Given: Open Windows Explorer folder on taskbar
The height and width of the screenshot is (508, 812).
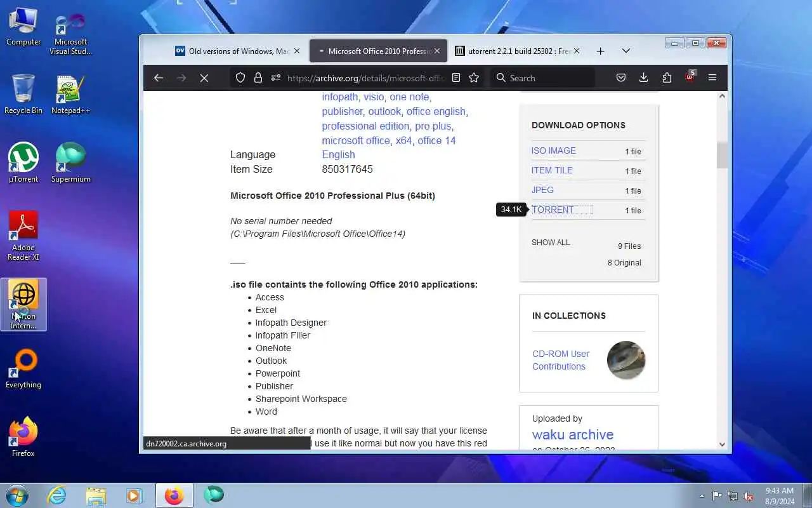Looking at the screenshot, I should click(96, 495).
